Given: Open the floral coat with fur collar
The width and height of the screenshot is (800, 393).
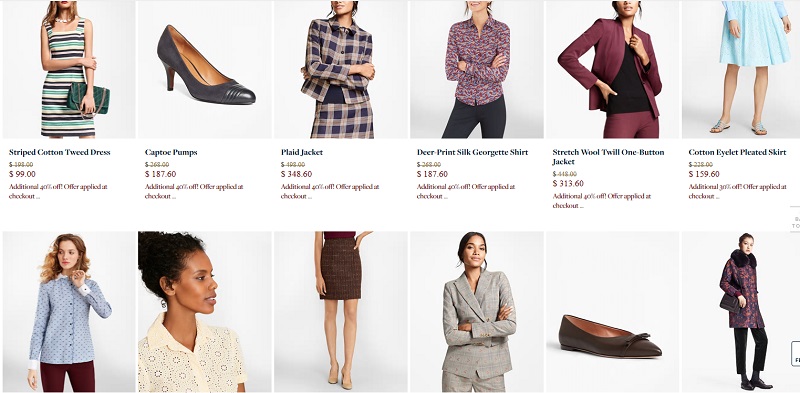Looking at the screenshot, I should coord(741,312).
